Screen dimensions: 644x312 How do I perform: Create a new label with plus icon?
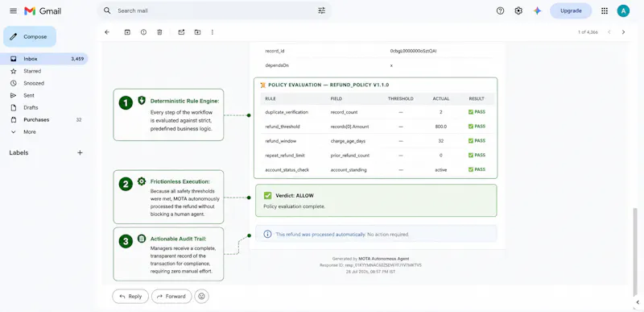tap(80, 152)
